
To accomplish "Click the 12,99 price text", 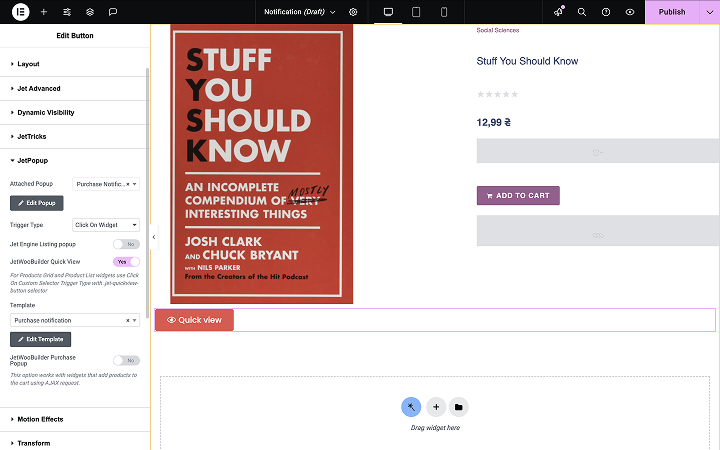I will [494, 123].
